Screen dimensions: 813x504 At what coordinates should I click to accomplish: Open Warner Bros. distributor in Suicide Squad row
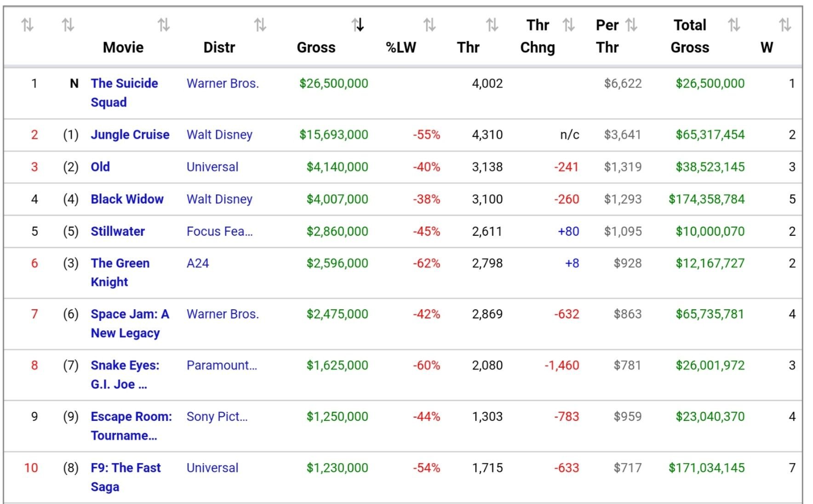point(223,84)
